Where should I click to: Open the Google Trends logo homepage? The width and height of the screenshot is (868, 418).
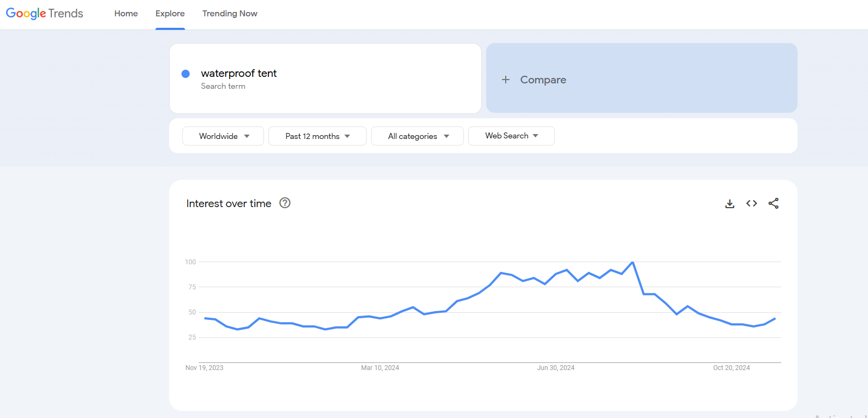(44, 14)
